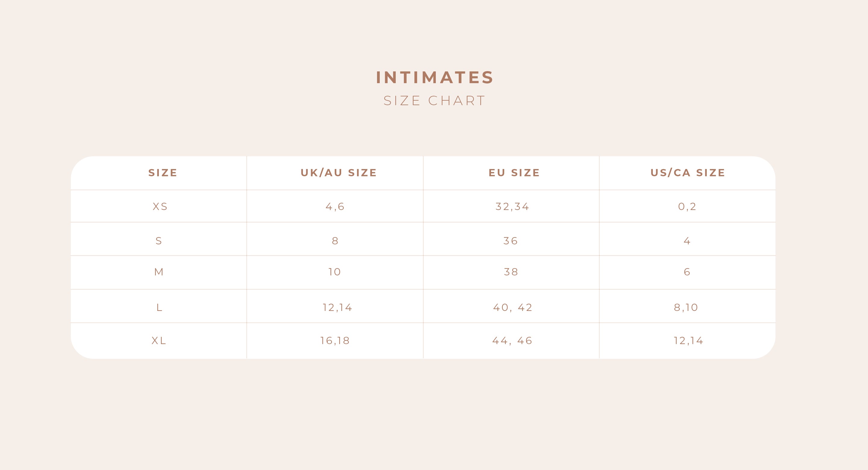
Task: Select the UK/AU SIZE column header
Action: 338,173
